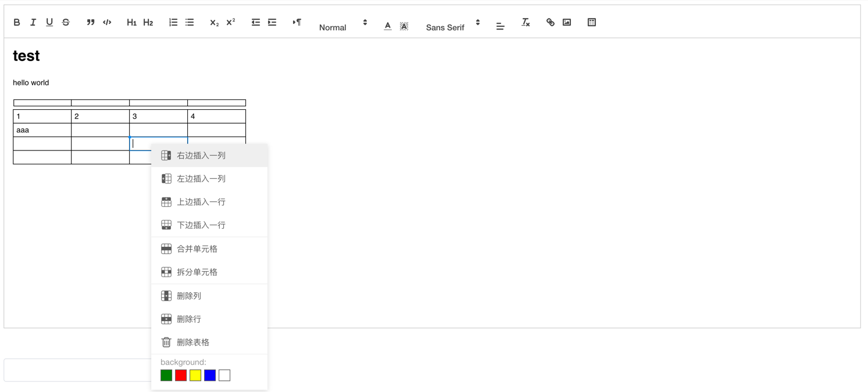Pick the yellow background swatch
Viewport: 868px width, 392px height.
pyautogui.click(x=195, y=375)
